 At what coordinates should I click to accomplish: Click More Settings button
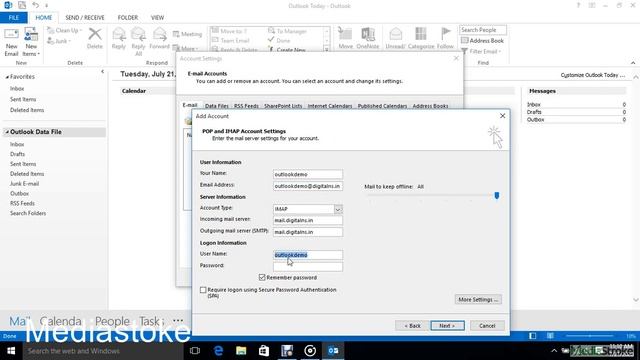pyautogui.click(x=478, y=300)
